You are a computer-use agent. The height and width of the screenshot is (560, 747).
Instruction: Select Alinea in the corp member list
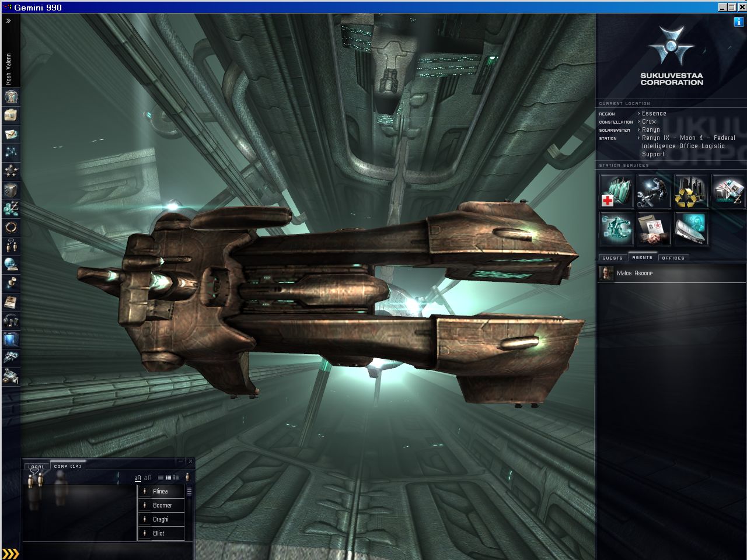click(x=162, y=491)
